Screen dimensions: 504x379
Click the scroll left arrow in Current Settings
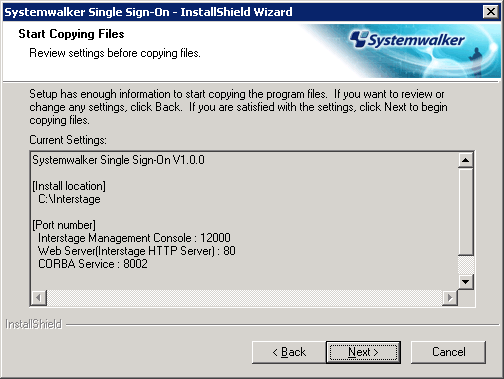[39, 297]
